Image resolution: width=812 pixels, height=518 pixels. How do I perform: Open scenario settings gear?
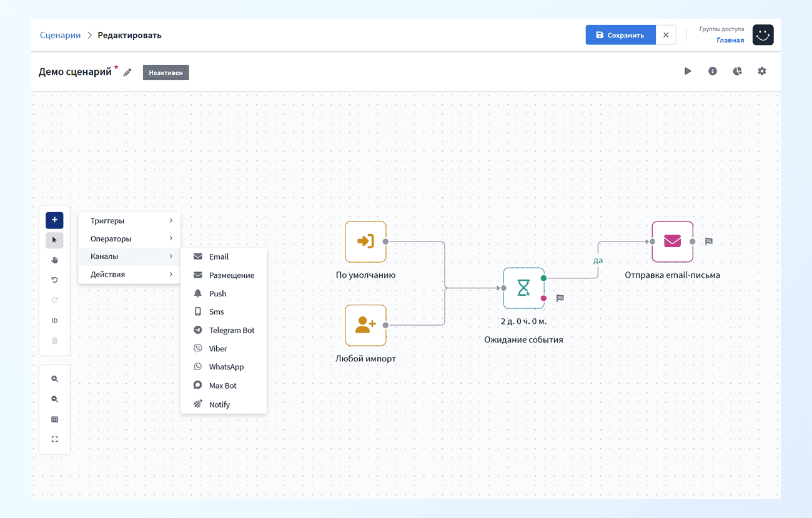pyautogui.click(x=762, y=71)
